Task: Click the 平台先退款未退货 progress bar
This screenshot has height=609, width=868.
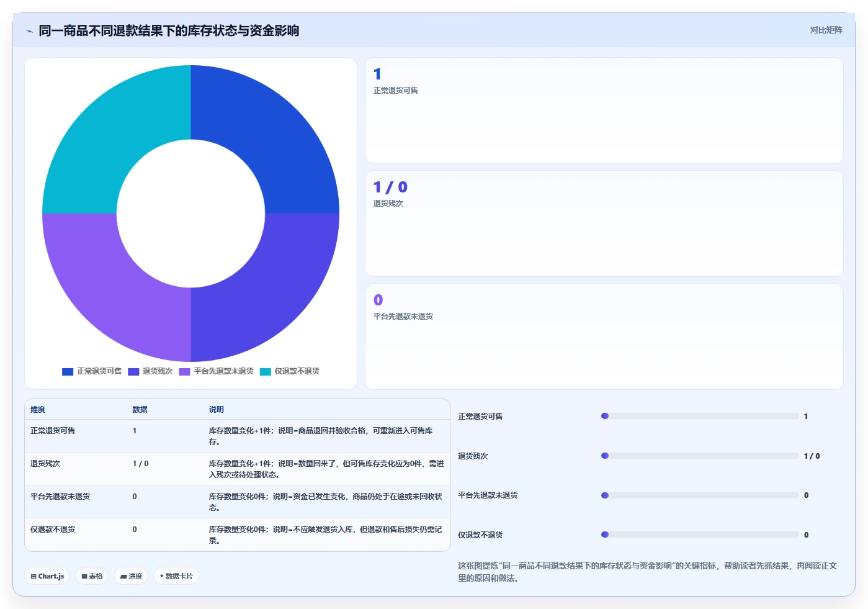Action: tap(700, 495)
